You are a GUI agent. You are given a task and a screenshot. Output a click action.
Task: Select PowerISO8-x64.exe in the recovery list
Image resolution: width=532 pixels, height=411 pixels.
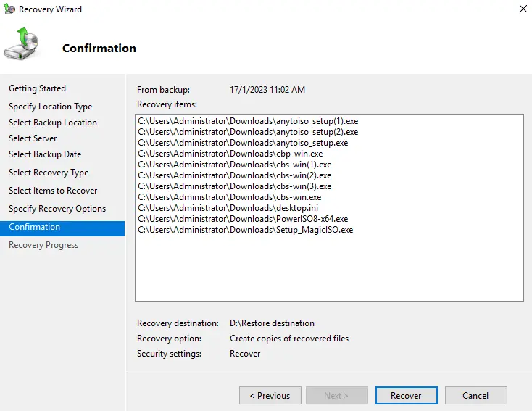243,219
